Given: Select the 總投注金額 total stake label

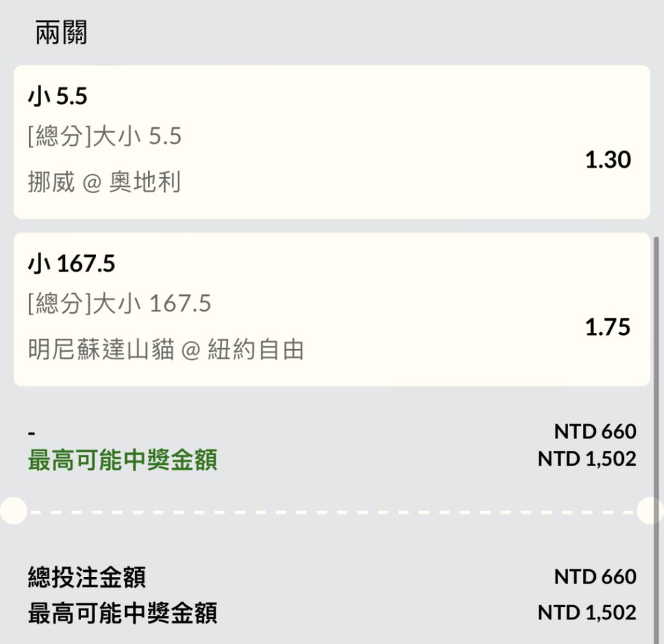Looking at the screenshot, I should pyautogui.click(x=87, y=576).
